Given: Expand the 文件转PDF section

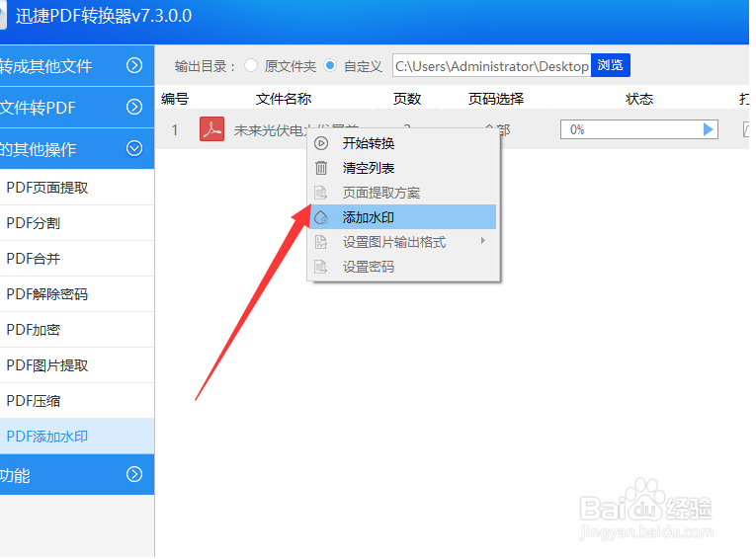Looking at the screenshot, I should (x=134, y=107).
